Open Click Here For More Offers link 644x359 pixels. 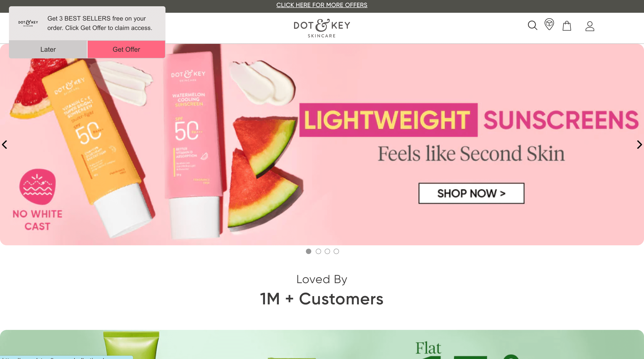322,5
